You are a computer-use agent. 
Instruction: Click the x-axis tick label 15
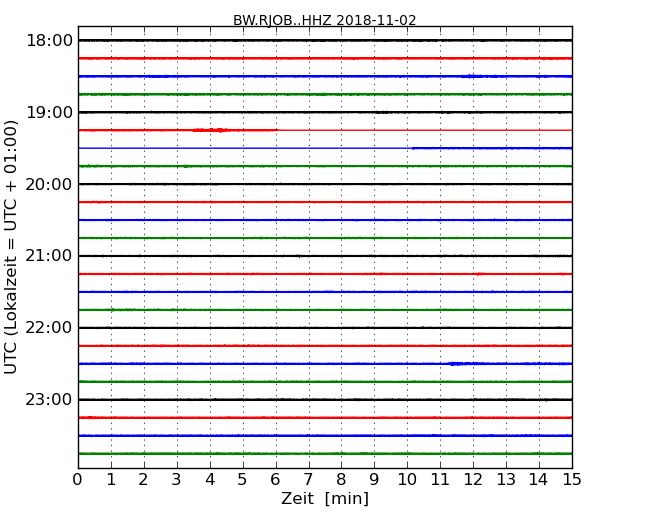click(572, 479)
